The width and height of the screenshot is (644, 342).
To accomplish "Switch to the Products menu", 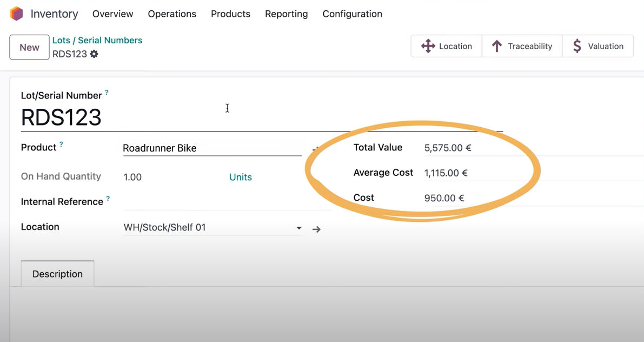I will pos(230,14).
